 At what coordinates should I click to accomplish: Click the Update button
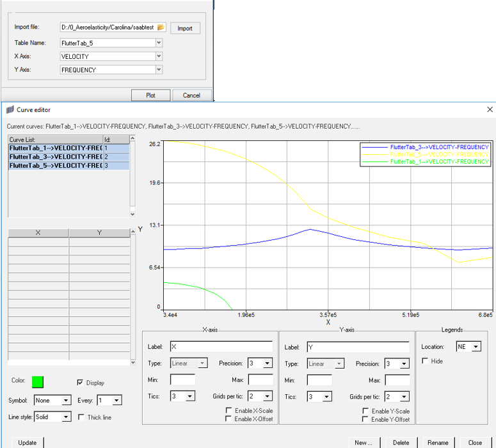pos(27,442)
